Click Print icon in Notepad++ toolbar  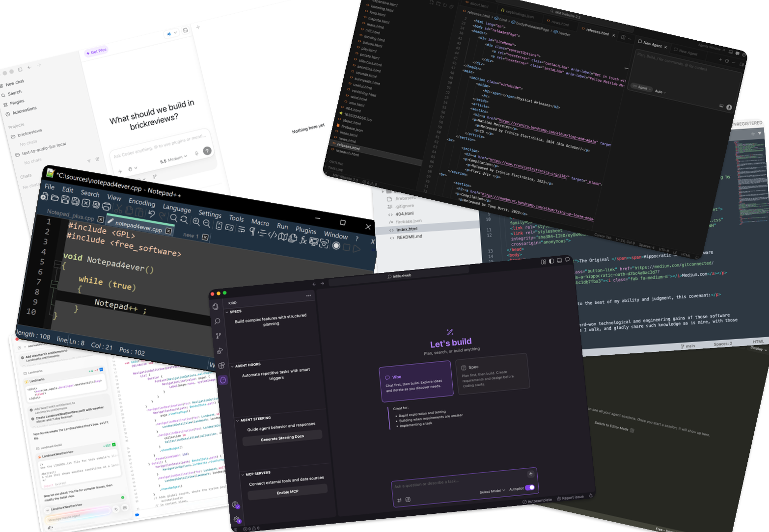pyautogui.click(x=107, y=206)
